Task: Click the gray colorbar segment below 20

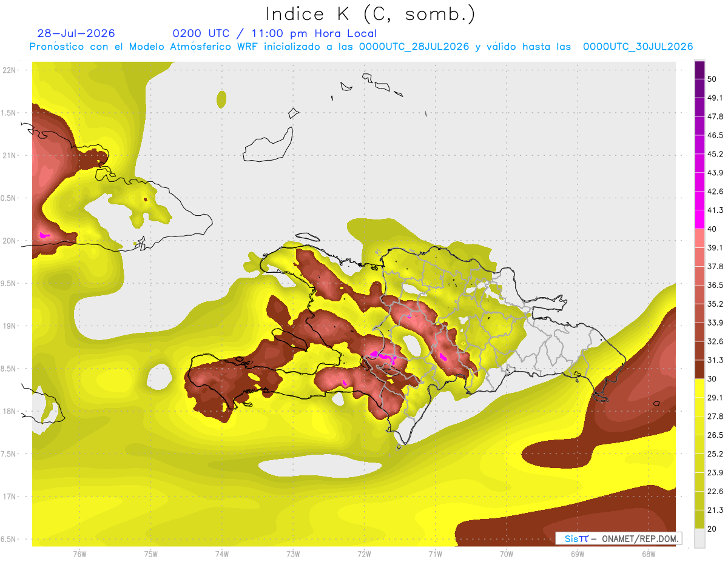Action: click(699, 538)
